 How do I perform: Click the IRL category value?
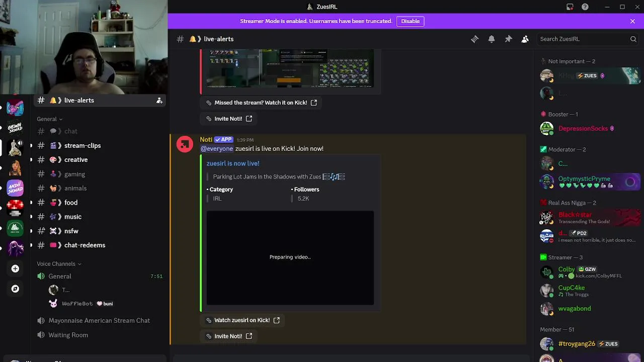pos(217,199)
